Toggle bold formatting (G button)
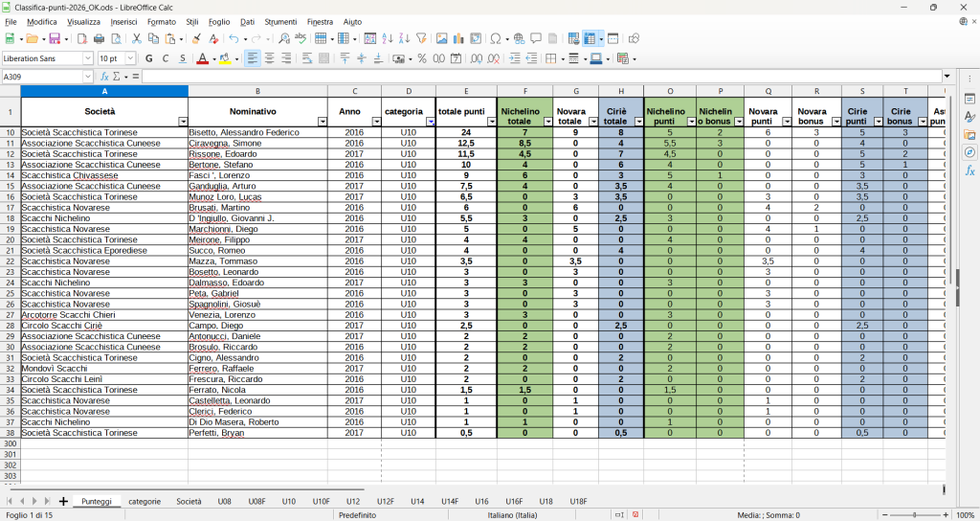Viewport: 980px width, 521px height. (146, 58)
